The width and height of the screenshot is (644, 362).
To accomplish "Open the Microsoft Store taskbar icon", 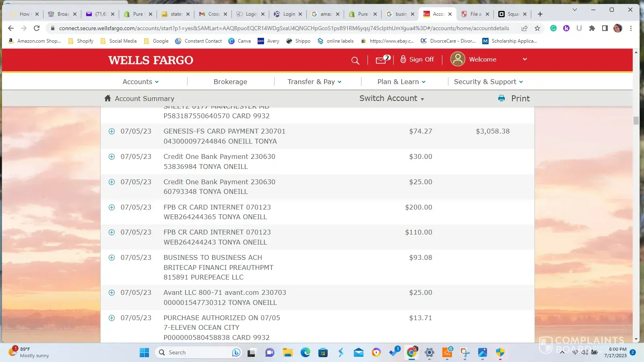I will (323, 353).
